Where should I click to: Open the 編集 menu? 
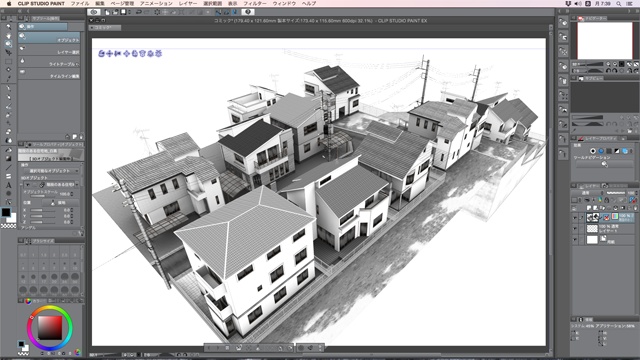tap(100, 3)
